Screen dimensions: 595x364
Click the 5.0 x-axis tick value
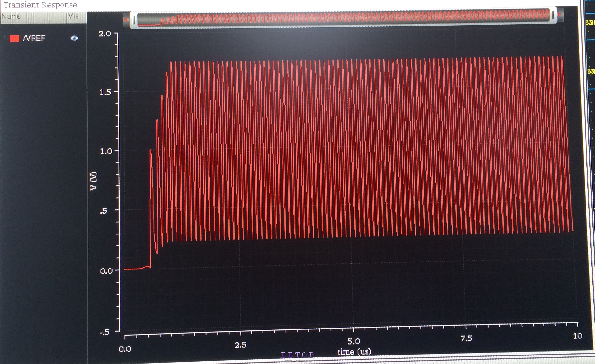354,341
